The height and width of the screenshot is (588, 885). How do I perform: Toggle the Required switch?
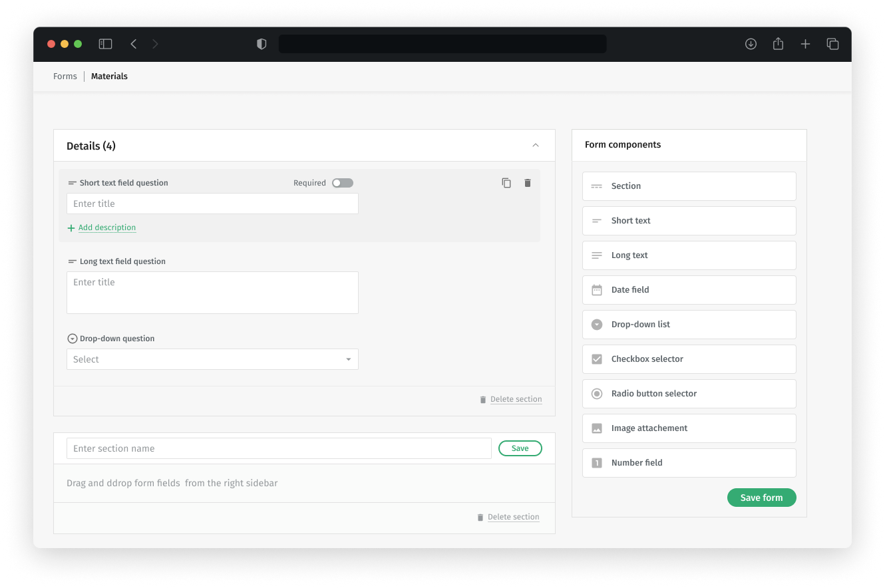pyautogui.click(x=343, y=183)
